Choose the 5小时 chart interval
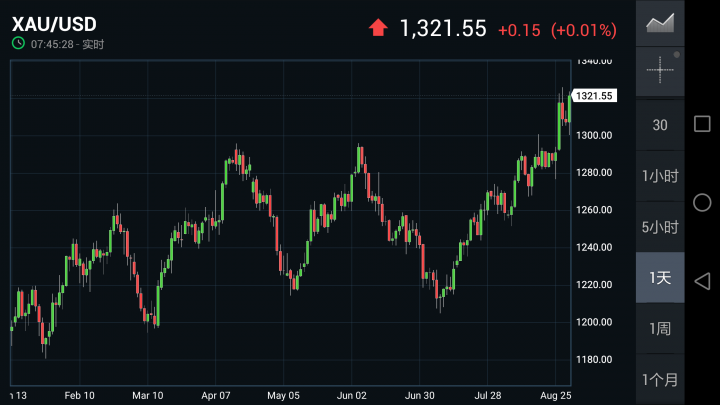This screenshot has height=405, width=720. 660,227
